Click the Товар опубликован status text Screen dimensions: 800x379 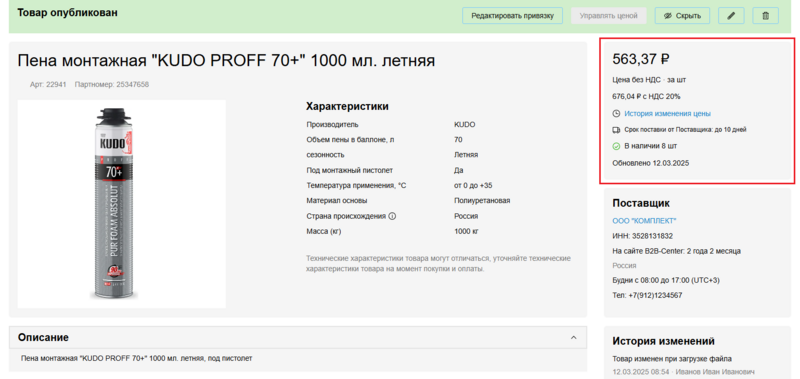pyautogui.click(x=67, y=12)
